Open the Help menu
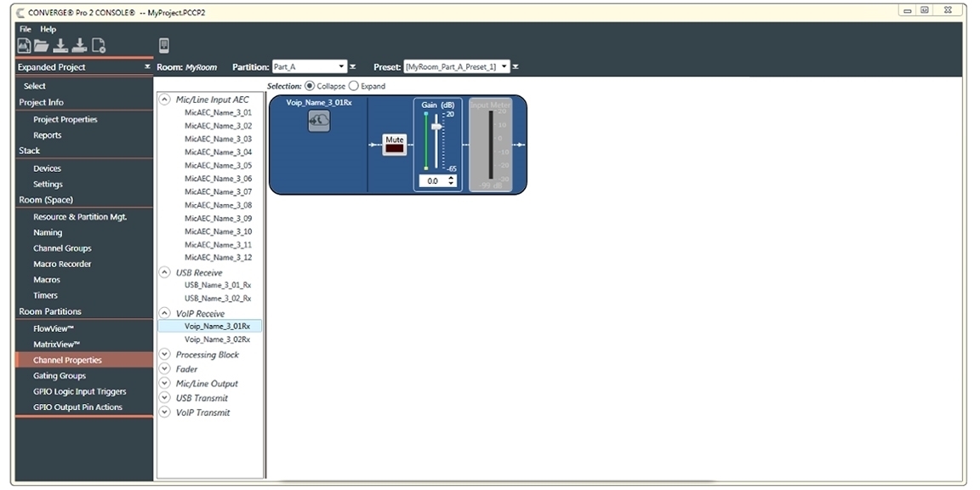This screenshot has width=980, height=490. coord(48,29)
